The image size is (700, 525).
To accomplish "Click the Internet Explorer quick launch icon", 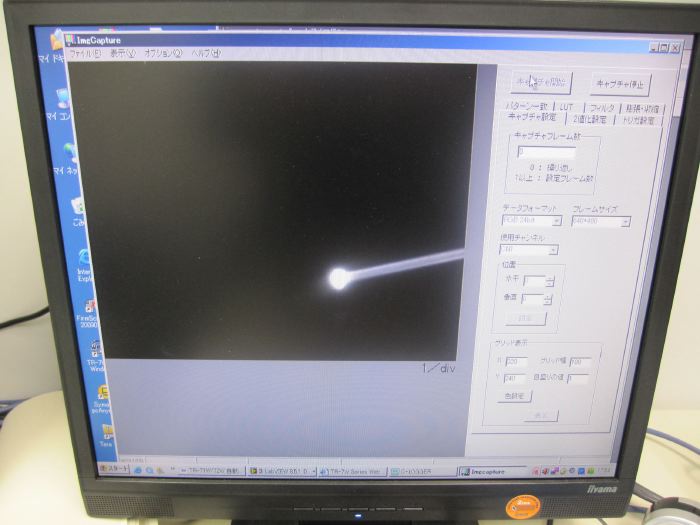I will click(138, 470).
